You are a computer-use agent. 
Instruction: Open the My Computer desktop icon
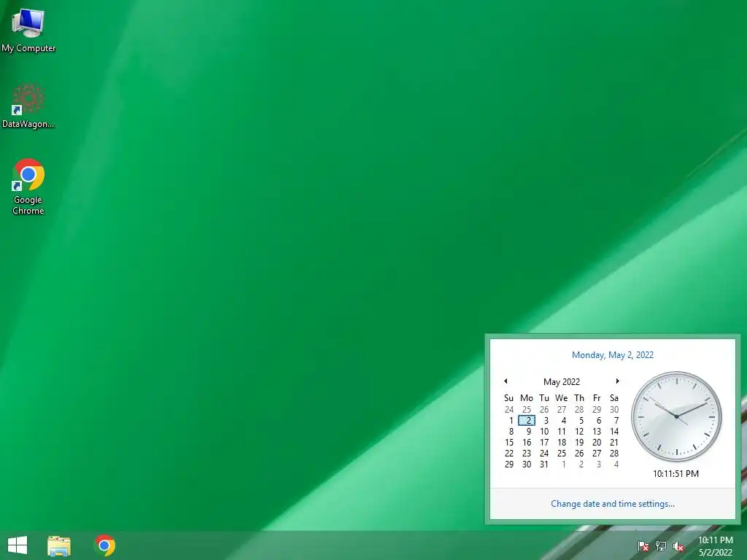pyautogui.click(x=28, y=29)
